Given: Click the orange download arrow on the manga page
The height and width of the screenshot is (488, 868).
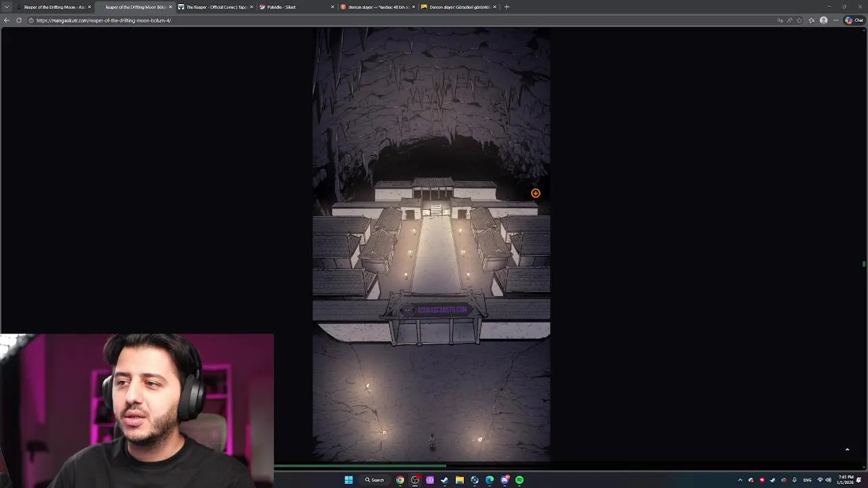Looking at the screenshot, I should point(535,193).
